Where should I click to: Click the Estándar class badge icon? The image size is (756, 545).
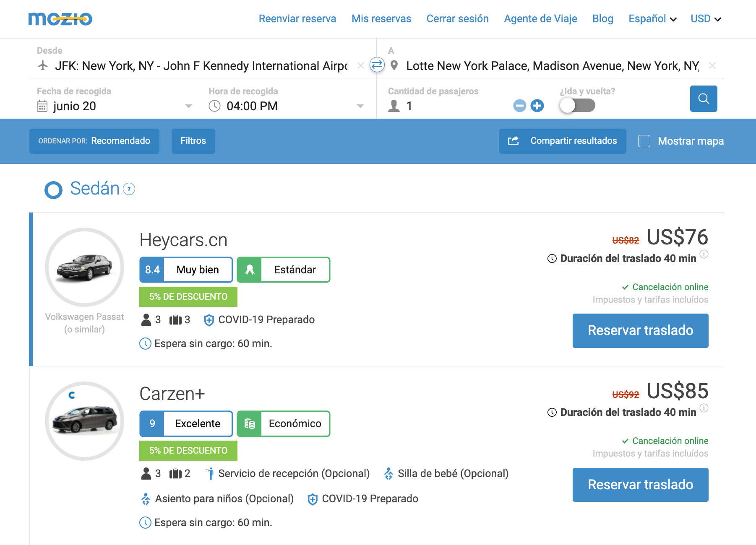(x=250, y=270)
